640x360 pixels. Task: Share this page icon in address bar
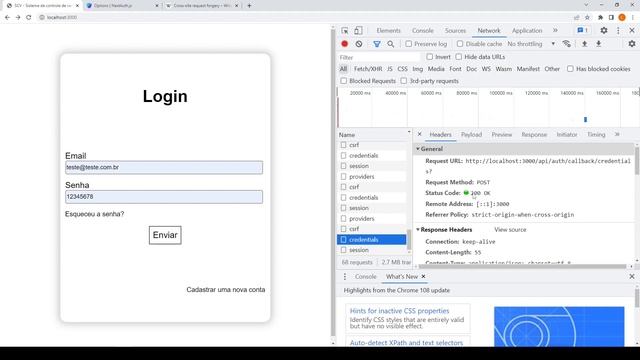tap(576, 18)
